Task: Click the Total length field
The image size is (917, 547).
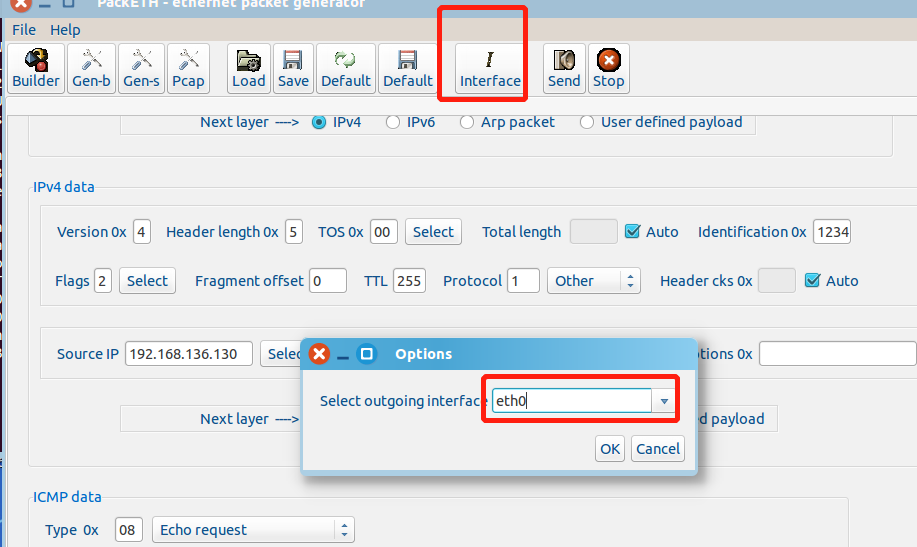Action: 594,232
